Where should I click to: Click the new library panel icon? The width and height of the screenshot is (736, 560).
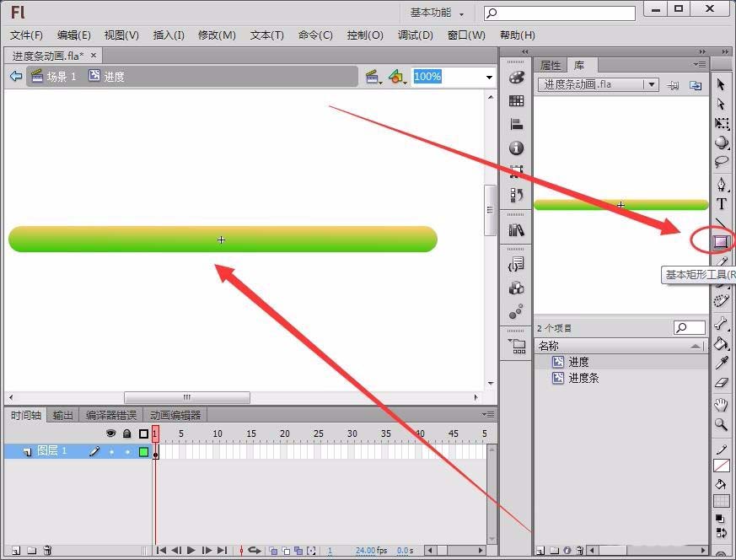[x=696, y=85]
